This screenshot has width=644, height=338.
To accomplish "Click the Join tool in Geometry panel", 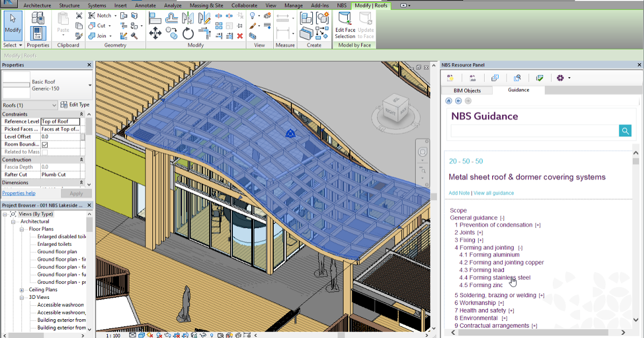I will [x=101, y=36].
